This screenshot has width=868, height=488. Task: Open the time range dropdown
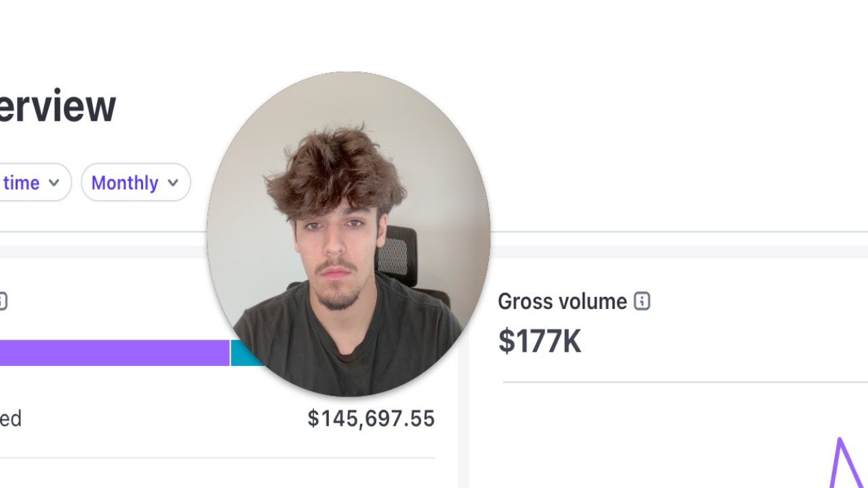35,182
